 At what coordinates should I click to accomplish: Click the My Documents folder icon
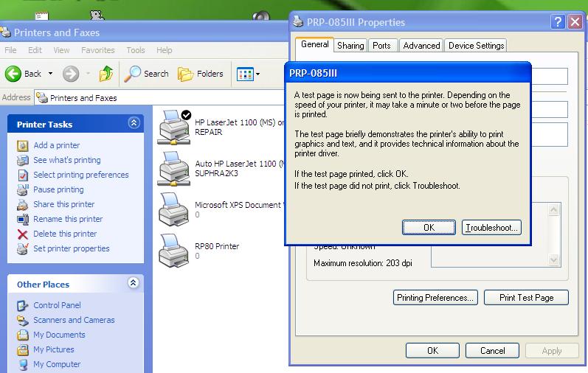pyautogui.click(x=22, y=335)
